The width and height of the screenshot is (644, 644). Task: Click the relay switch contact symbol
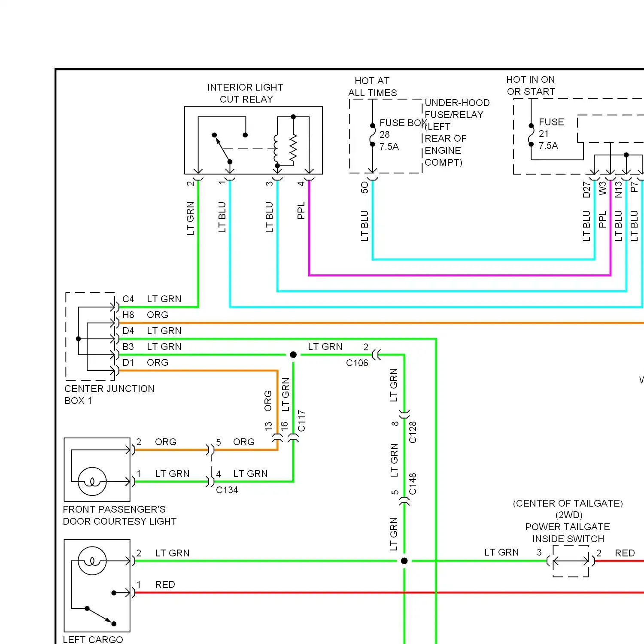click(x=229, y=148)
